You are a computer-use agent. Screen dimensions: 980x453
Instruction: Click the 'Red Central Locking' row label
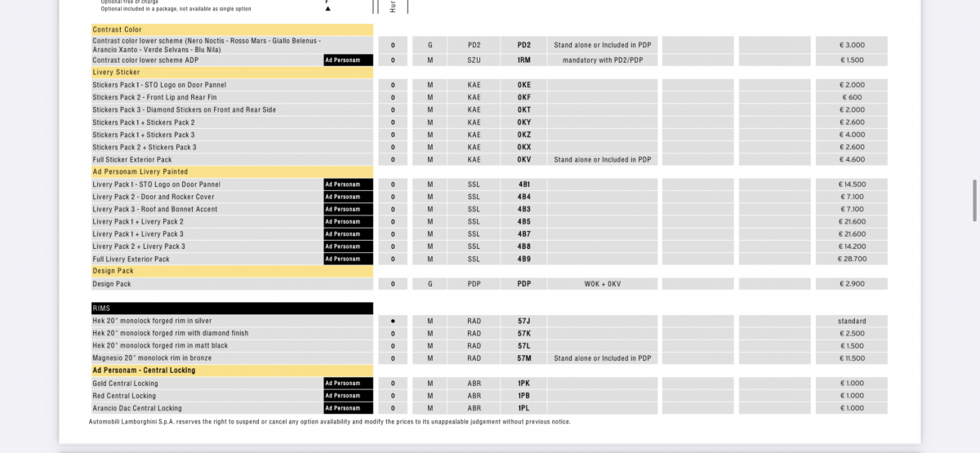[x=126, y=396]
